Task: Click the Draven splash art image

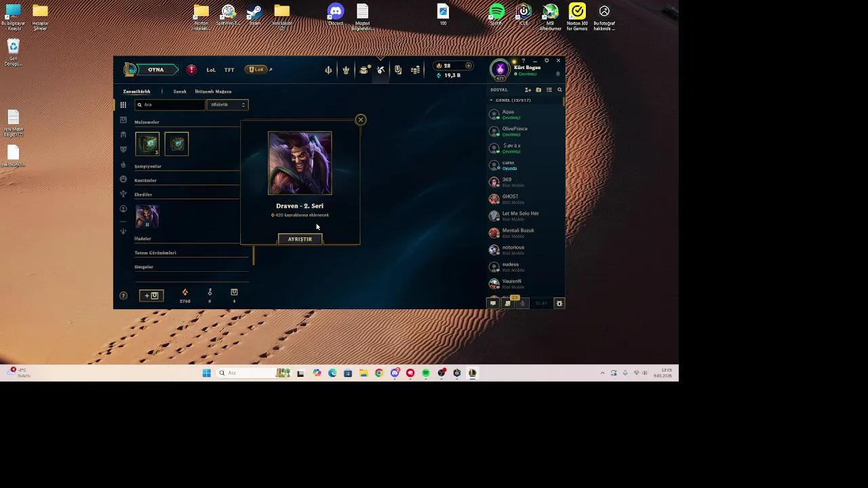Action: 300,163
